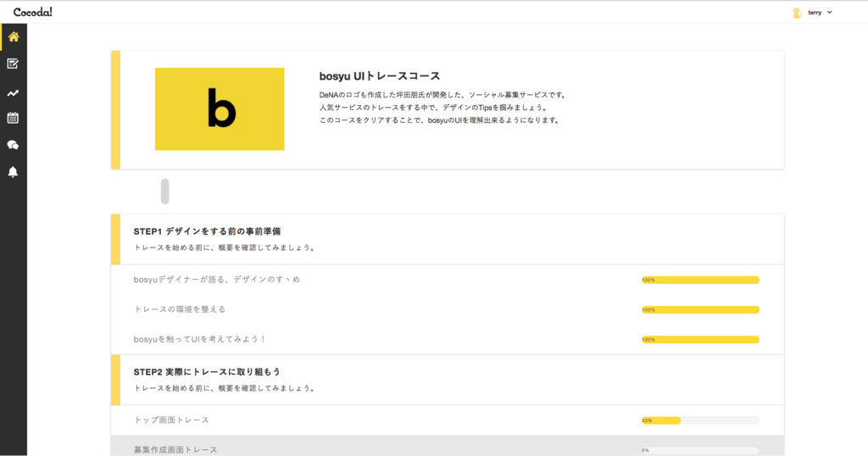The image size is (868, 456).
Task: Click STEP2 subtitle トレースを始める前に text
Action: tap(225, 388)
